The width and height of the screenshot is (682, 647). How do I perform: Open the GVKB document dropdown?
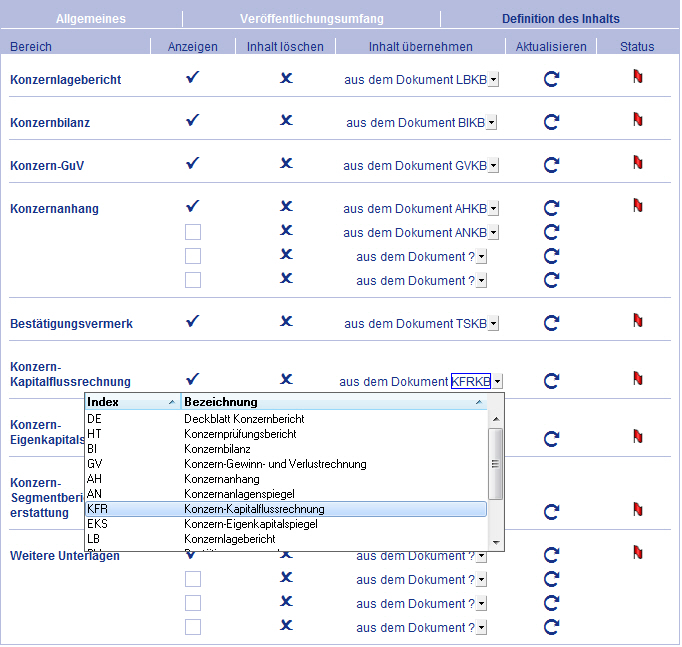(x=493, y=166)
